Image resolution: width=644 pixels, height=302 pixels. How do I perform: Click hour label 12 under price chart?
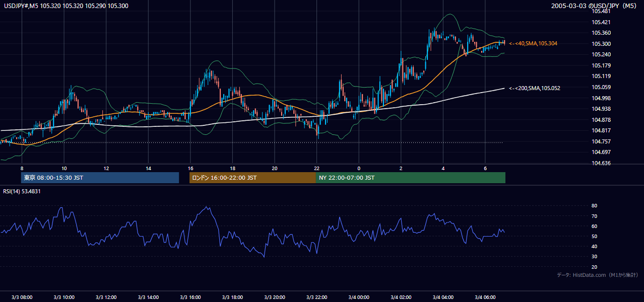[x=106, y=168]
